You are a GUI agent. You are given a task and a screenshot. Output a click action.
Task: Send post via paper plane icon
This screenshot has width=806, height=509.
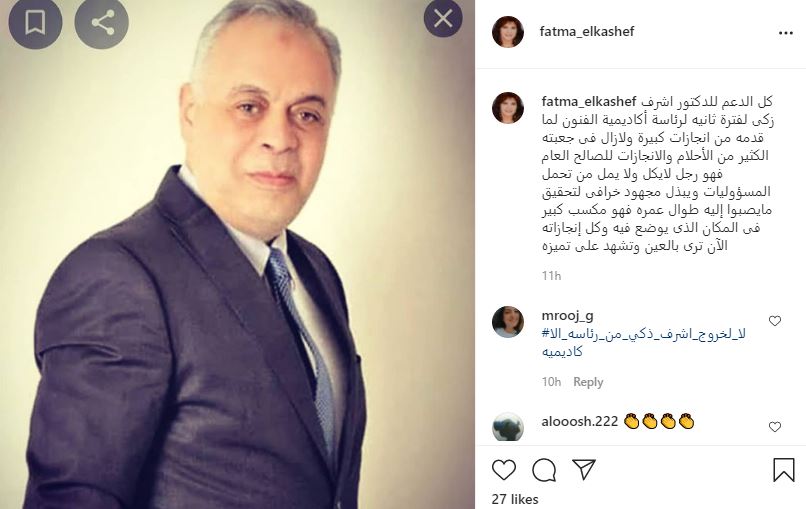pos(584,470)
